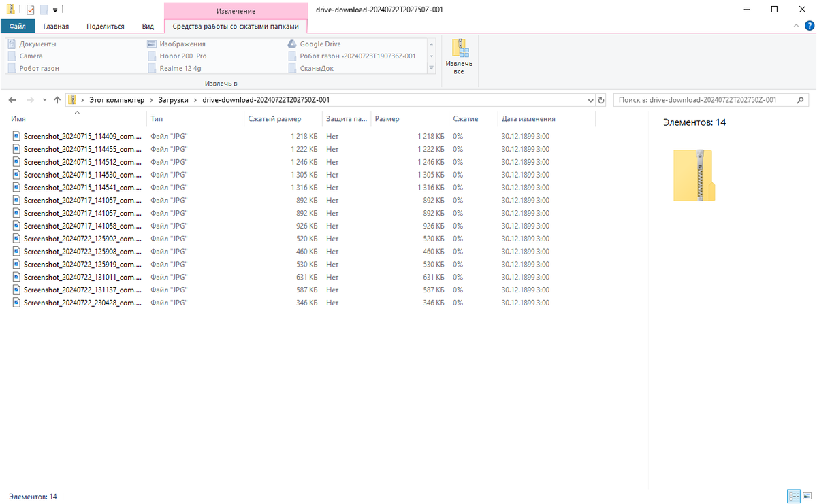
Task: Click the zipped folder preview thumbnail
Action: (x=694, y=175)
